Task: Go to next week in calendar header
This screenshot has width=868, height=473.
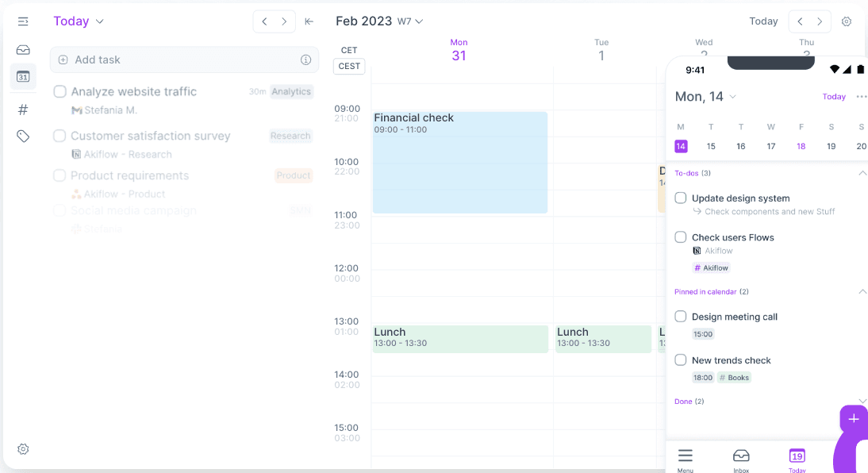Action: [x=820, y=21]
